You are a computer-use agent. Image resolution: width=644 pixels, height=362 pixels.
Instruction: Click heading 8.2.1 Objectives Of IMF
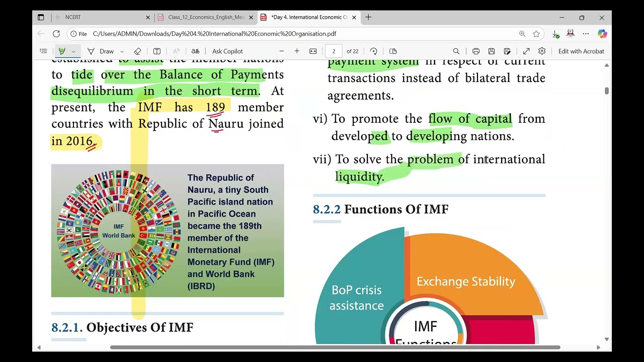click(x=122, y=327)
